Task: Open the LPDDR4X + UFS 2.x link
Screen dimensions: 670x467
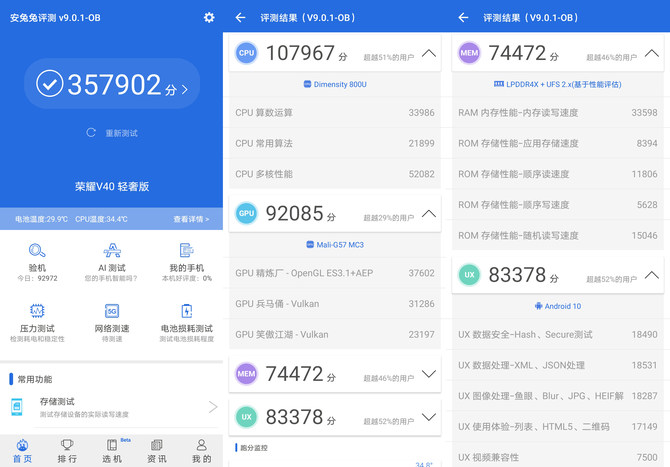Action: tap(558, 84)
